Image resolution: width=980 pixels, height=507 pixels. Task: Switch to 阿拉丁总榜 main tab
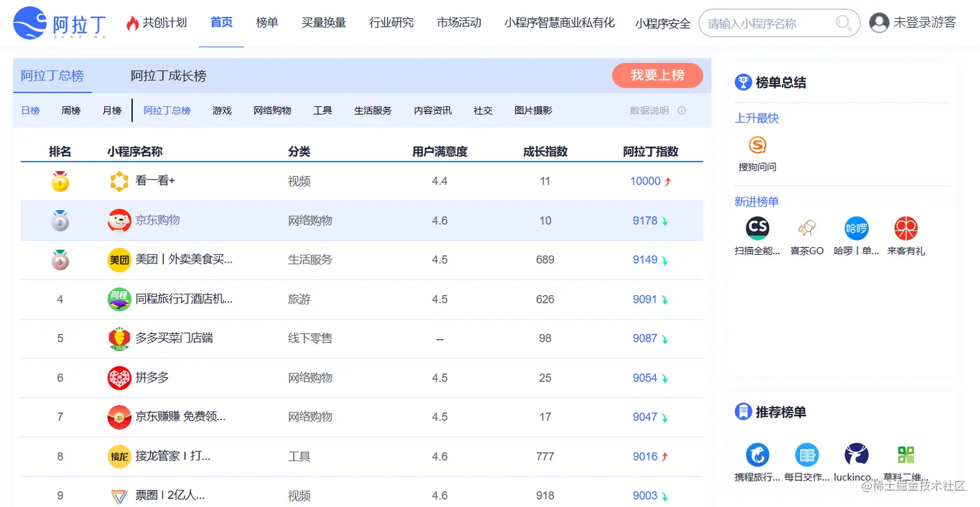tap(52, 76)
